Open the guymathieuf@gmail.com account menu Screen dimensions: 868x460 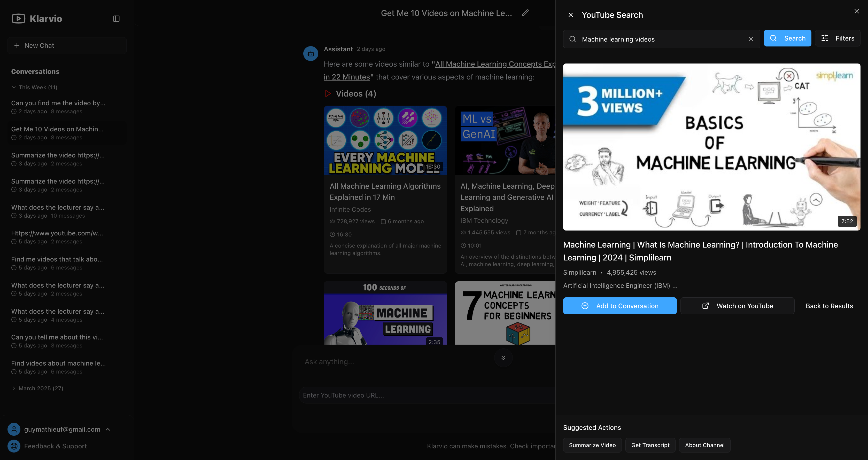pyautogui.click(x=62, y=429)
